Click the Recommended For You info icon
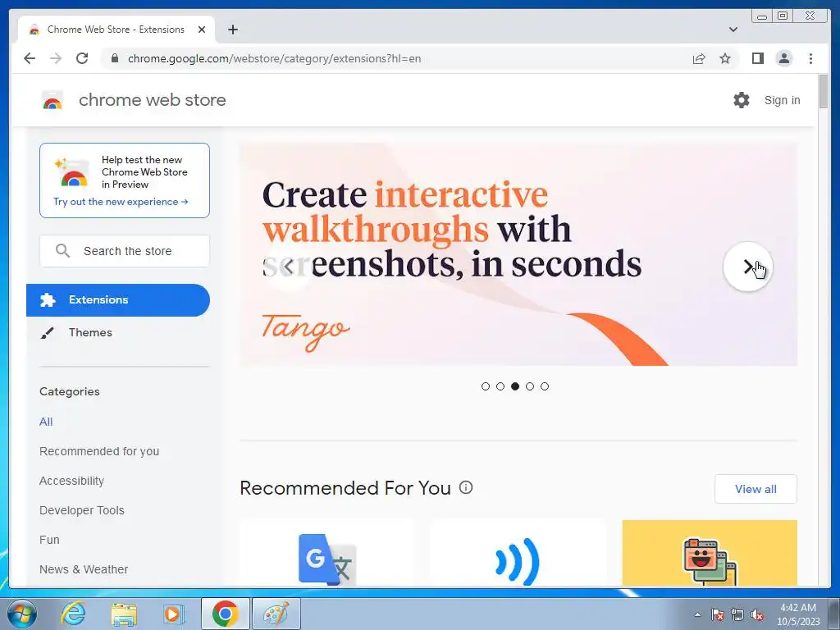This screenshot has height=630, width=840. [x=466, y=487]
